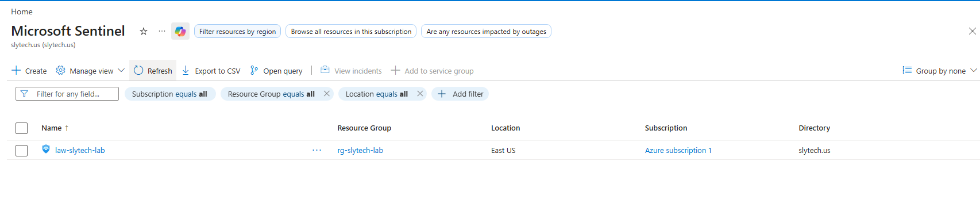
Task: Tick the select-all checkbox in header
Action: 22,128
